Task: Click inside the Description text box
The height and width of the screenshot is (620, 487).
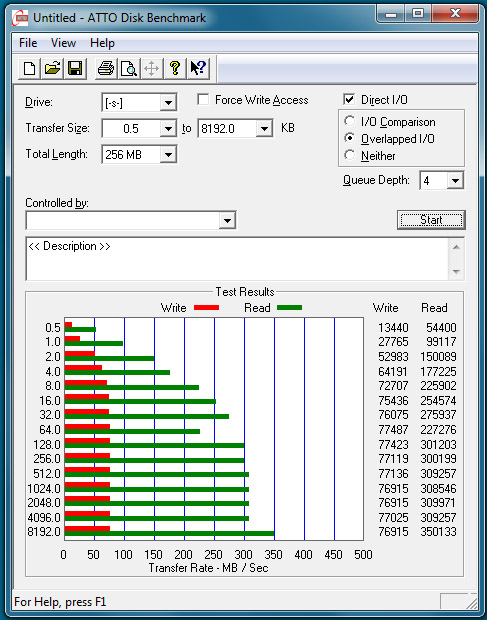Action: point(237,259)
